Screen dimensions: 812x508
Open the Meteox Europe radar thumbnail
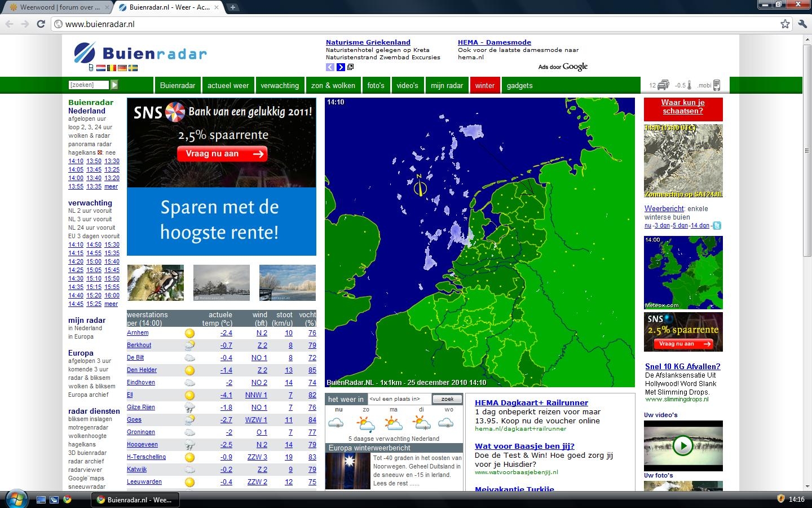pos(683,273)
